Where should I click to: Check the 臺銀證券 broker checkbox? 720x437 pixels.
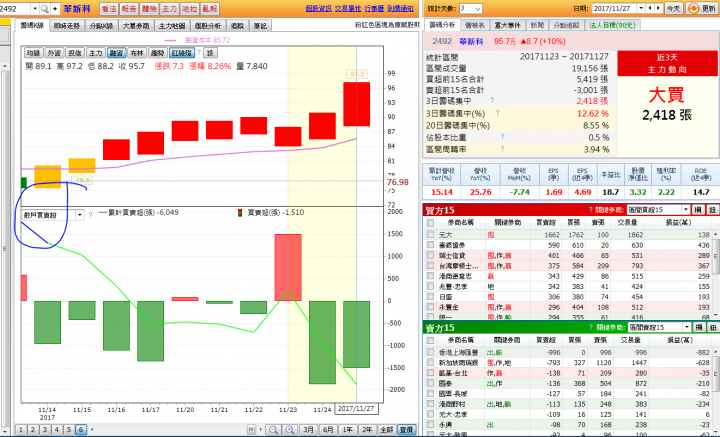[430, 245]
